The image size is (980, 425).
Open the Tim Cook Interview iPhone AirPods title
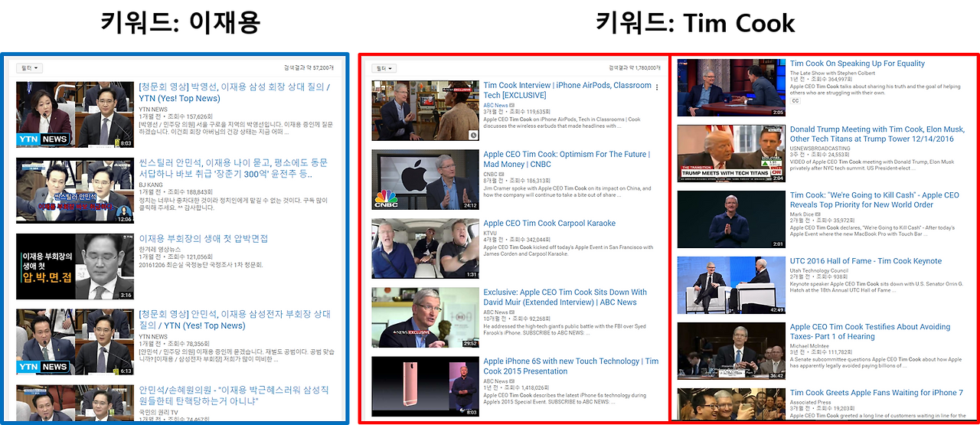[x=567, y=90]
